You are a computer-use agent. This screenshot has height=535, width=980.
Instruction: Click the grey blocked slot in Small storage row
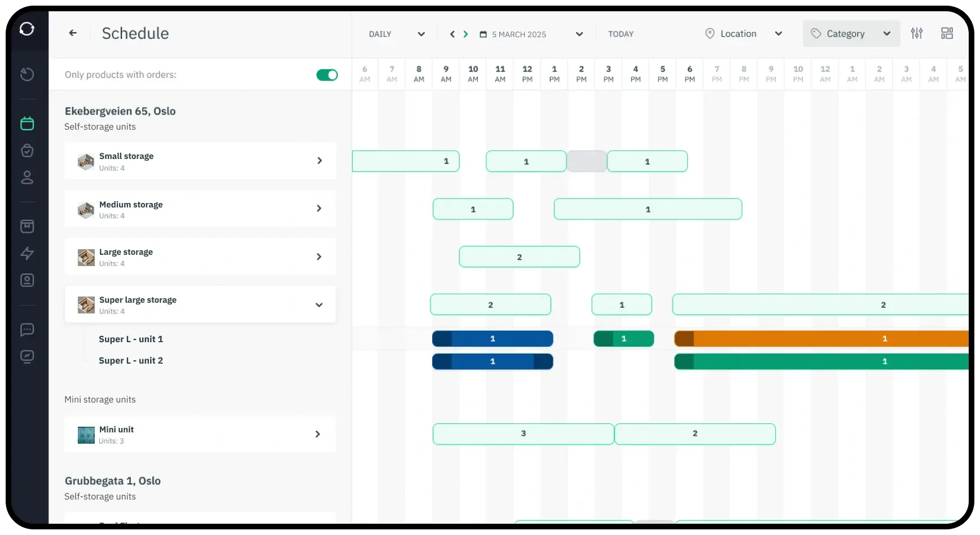pos(587,161)
